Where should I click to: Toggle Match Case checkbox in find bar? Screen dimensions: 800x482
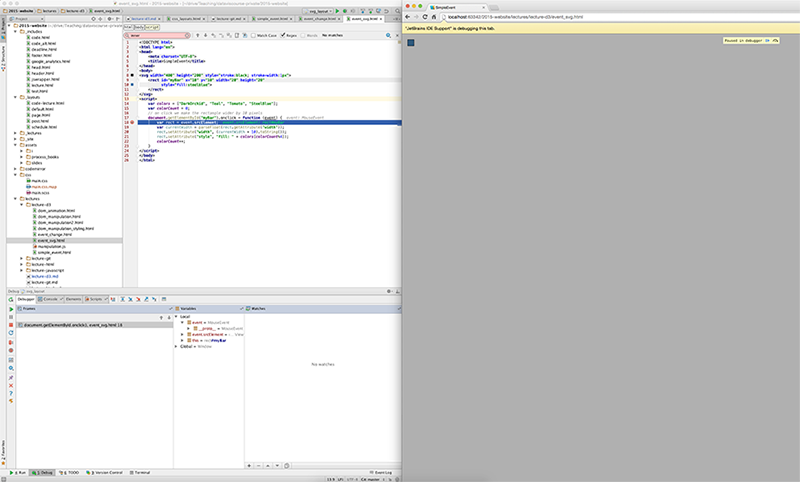tap(254, 35)
